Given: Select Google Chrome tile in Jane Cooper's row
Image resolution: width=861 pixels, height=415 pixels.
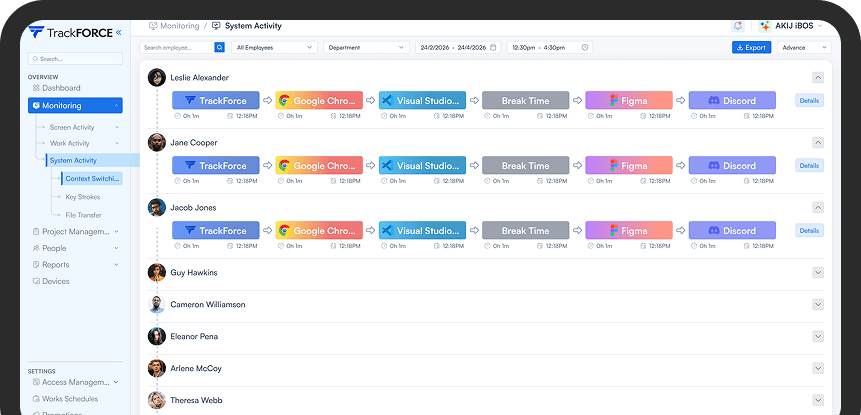Looking at the screenshot, I should point(319,165).
